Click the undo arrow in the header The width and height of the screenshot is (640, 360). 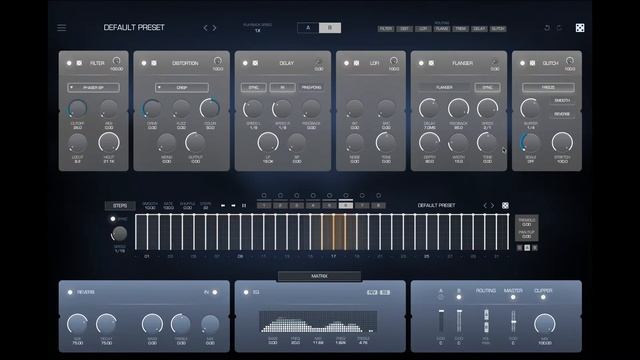point(547,28)
